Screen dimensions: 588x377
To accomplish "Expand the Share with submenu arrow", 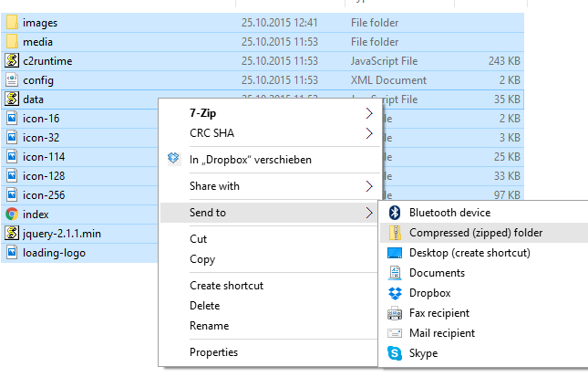I will tap(368, 186).
